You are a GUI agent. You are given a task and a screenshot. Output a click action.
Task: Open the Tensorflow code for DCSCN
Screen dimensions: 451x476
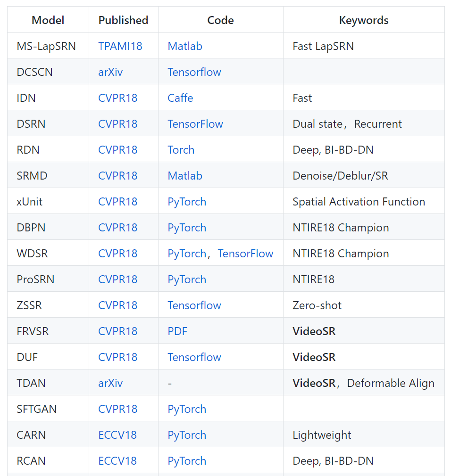pos(194,72)
